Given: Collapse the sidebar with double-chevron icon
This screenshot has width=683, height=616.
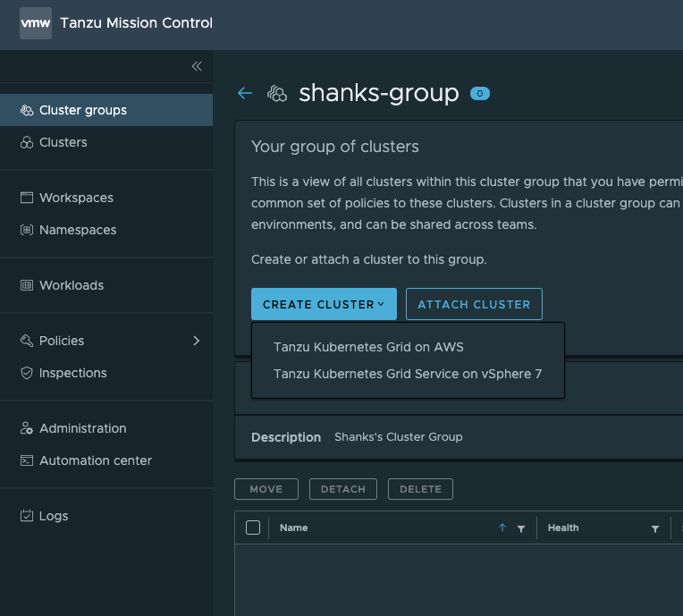Looking at the screenshot, I should click(x=197, y=66).
